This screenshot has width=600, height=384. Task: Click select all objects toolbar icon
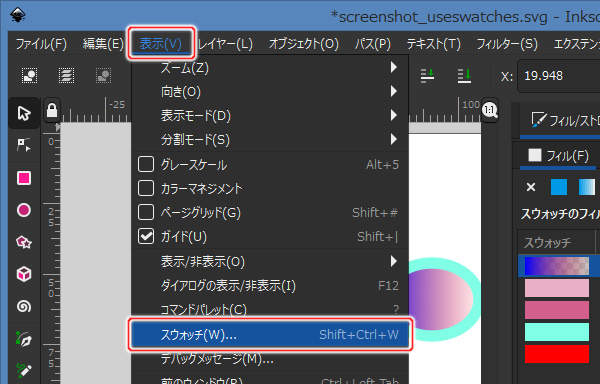pyautogui.click(x=29, y=75)
